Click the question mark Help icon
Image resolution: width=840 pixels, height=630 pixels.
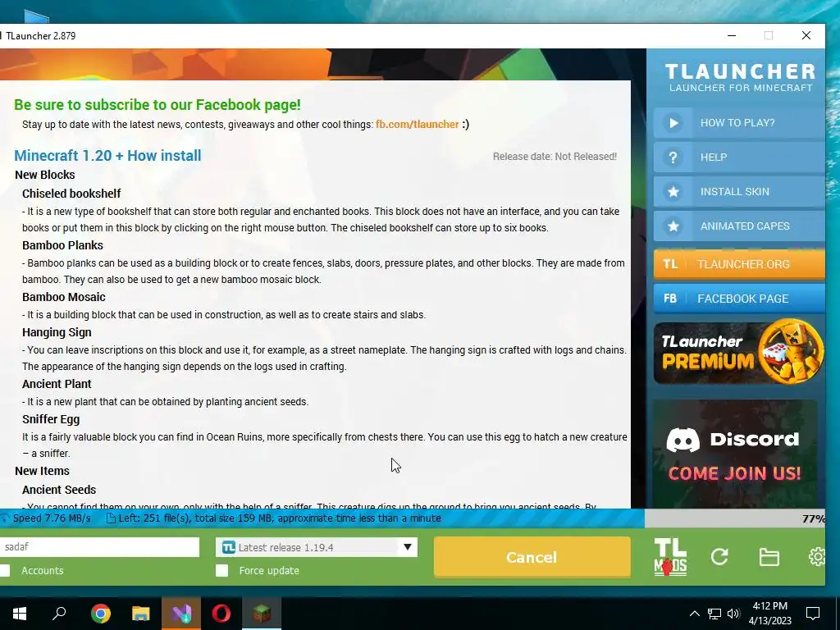coord(673,157)
